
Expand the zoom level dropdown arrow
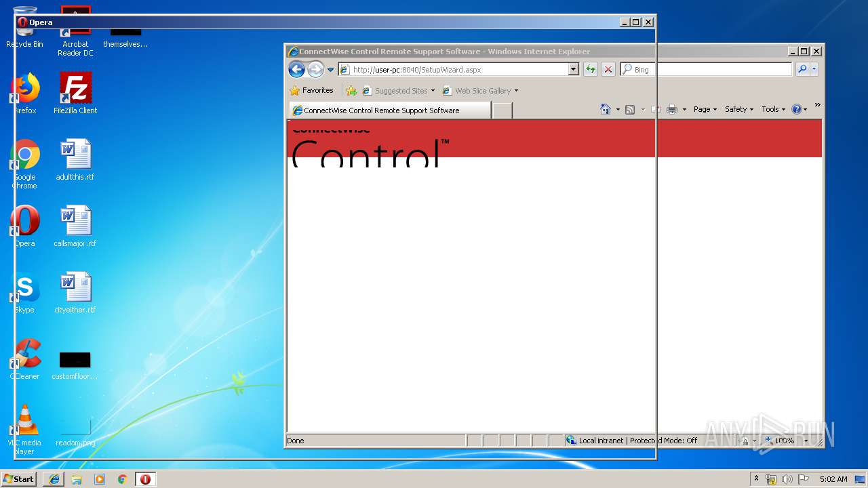pyautogui.click(x=806, y=441)
